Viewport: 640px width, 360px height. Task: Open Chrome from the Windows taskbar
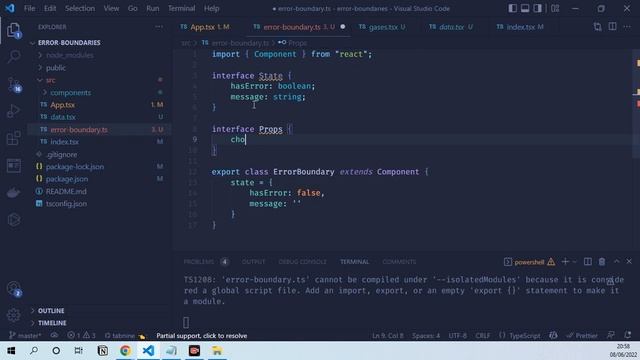(x=125, y=351)
